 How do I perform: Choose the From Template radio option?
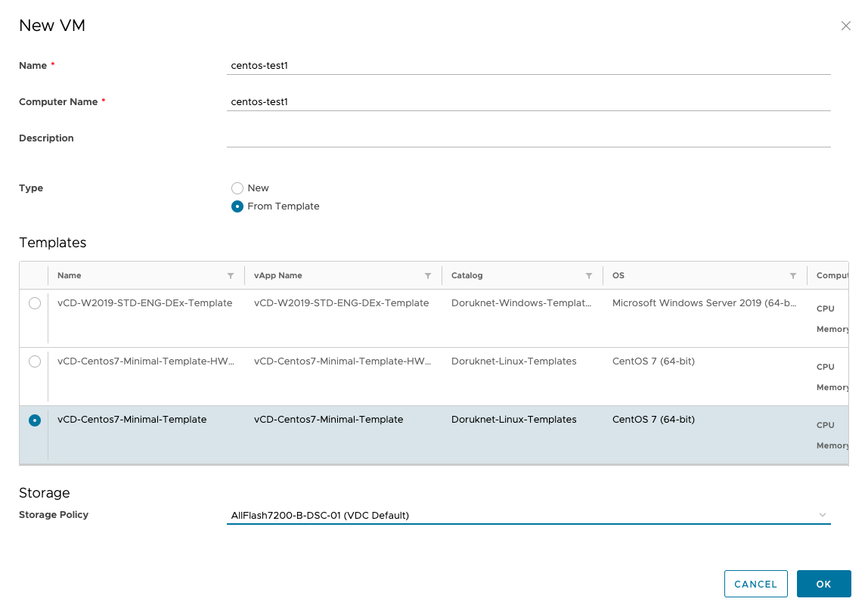[x=237, y=206]
